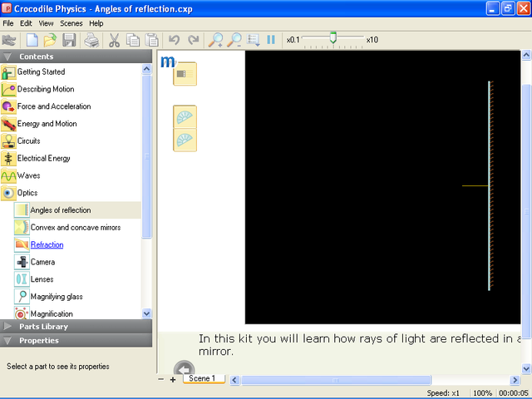
Task: Add a scene with the plus button
Action: pyautogui.click(x=173, y=380)
